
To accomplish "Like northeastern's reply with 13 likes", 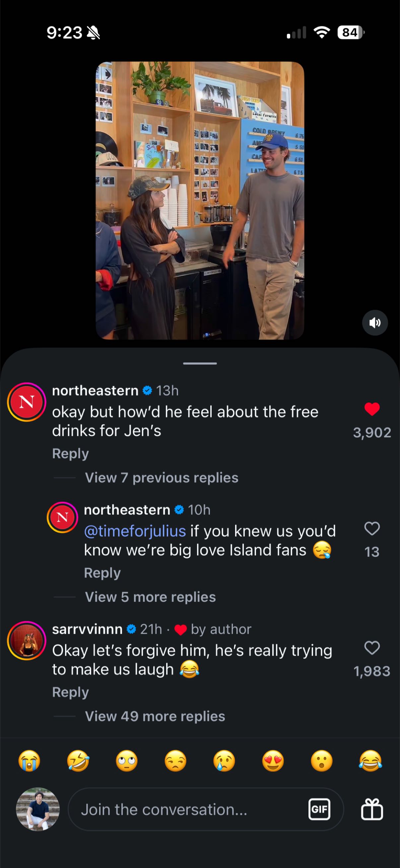I will (372, 528).
